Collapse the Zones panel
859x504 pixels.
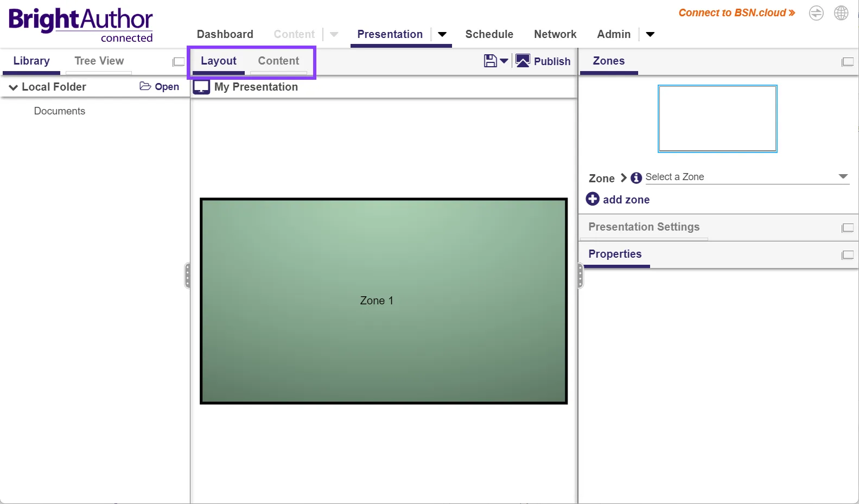tap(847, 62)
